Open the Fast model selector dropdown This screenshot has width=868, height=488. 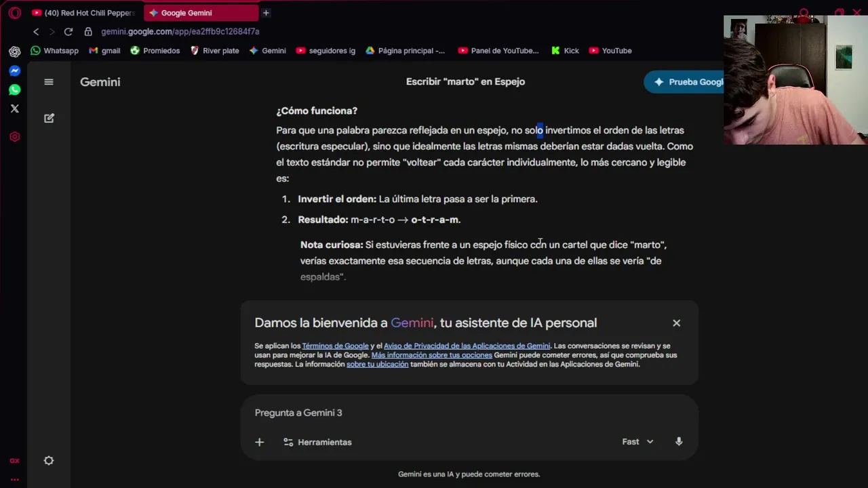pyautogui.click(x=637, y=442)
